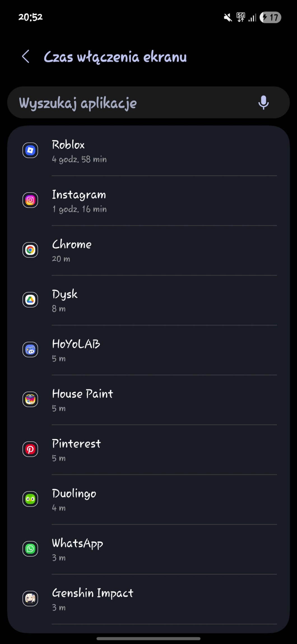This screenshot has width=297, height=644.
Task: Tap the microphone voice search icon
Action: [x=263, y=103]
